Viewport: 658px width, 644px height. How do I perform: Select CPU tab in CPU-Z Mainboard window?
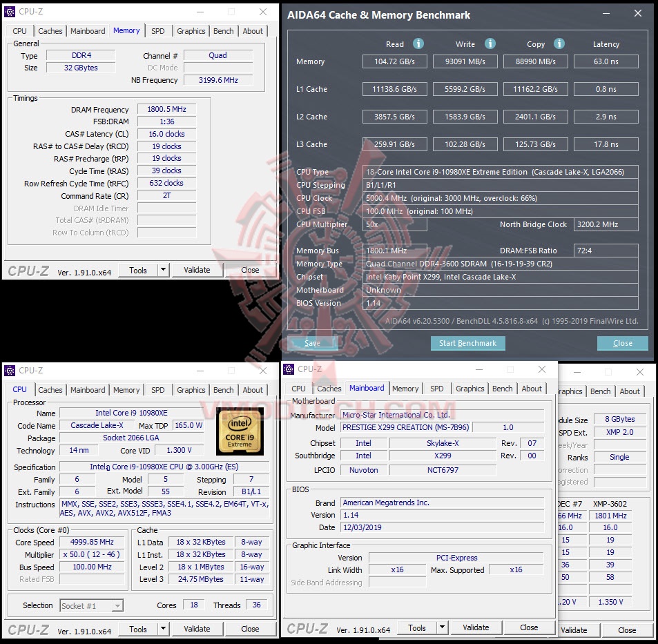[x=298, y=389]
